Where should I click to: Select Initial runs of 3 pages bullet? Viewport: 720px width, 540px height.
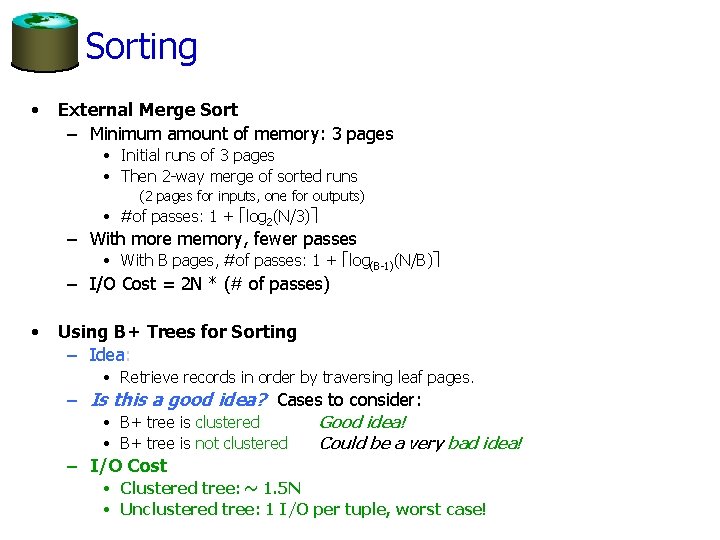(x=197, y=156)
